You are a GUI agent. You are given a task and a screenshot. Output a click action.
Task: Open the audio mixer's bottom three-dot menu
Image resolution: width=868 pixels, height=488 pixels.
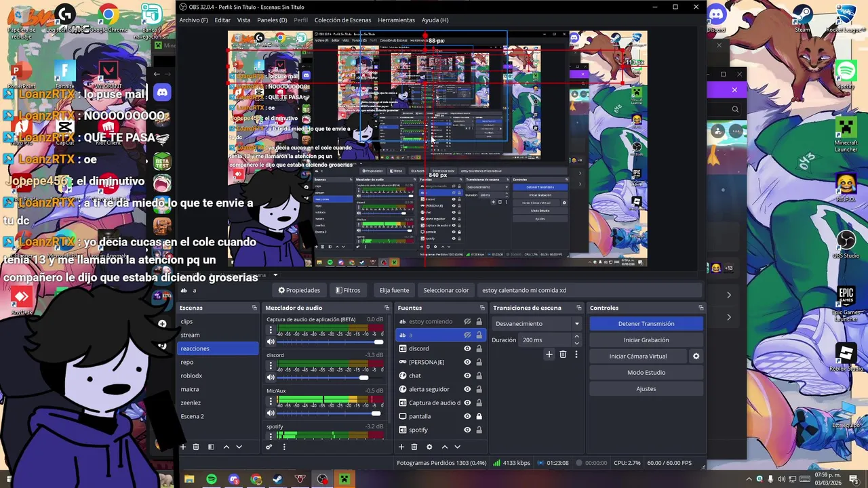284,447
